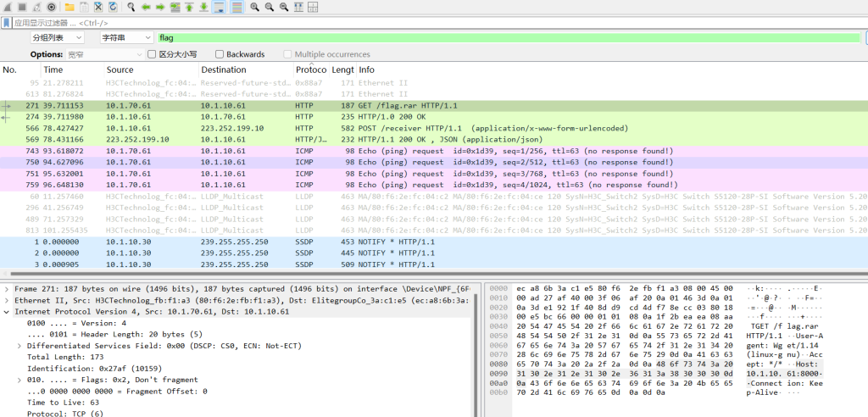Go to the next packet in history

tap(160, 7)
